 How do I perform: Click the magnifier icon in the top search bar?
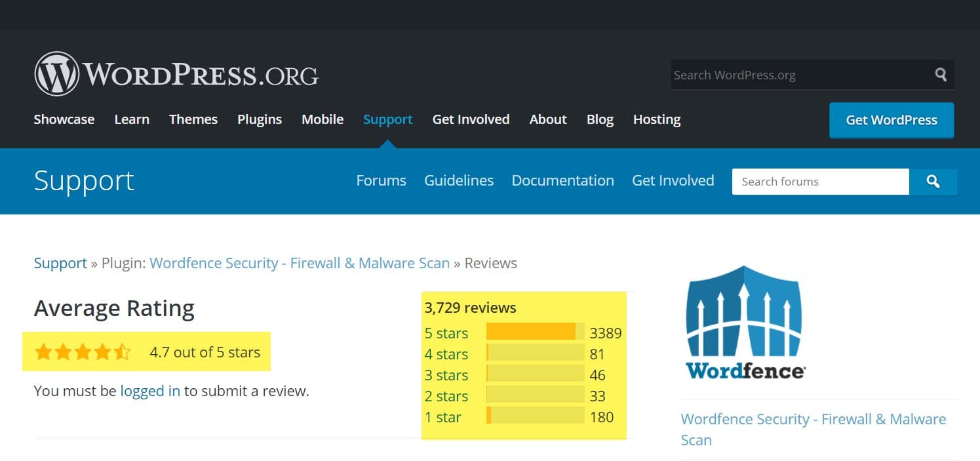pyautogui.click(x=941, y=75)
